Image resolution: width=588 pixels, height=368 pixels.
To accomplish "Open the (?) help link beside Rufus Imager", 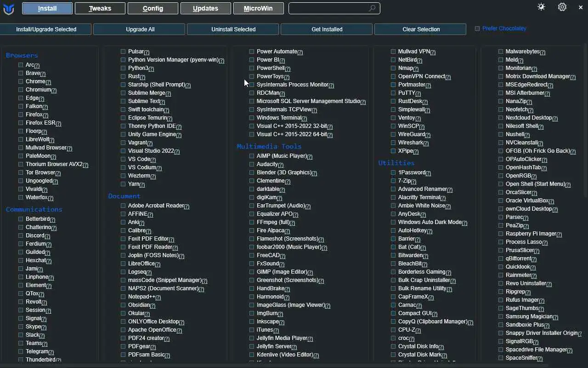I will (x=542, y=300).
